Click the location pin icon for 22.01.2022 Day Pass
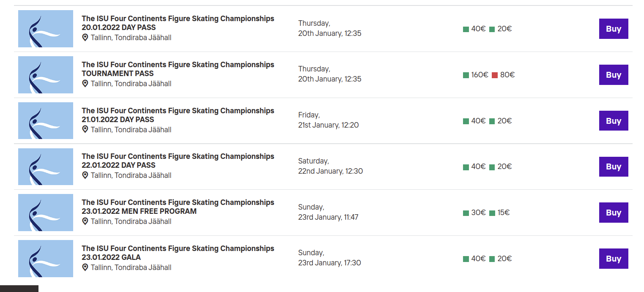This screenshot has width=644, height=292. pyautogui.click(x=85, y=175)
